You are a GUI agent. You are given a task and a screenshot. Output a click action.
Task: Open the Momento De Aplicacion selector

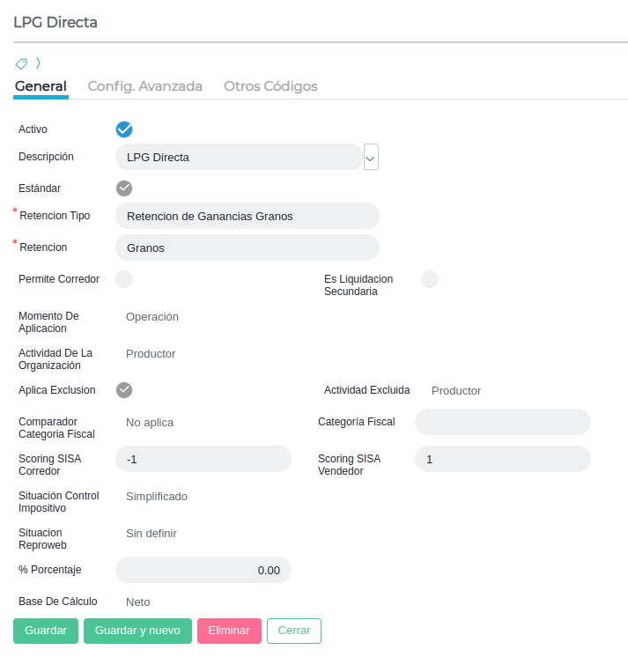click(152, 317)
